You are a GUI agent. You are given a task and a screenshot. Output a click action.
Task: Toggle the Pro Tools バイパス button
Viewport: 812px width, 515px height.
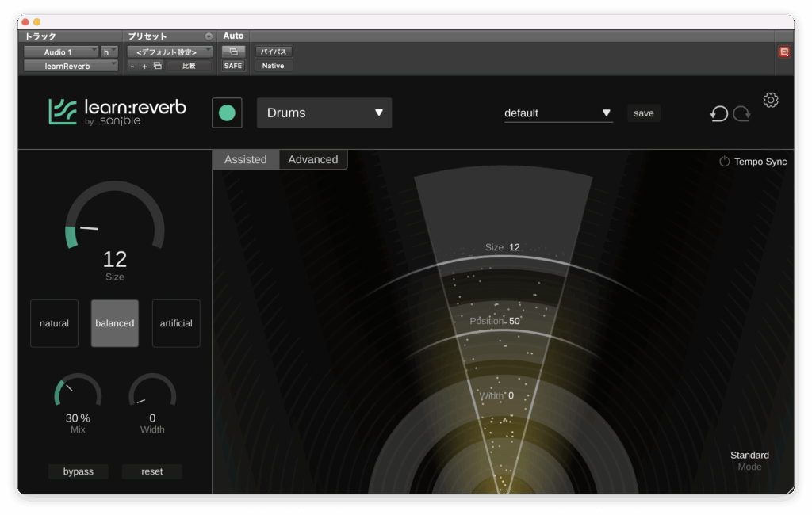tap(274, 51)
